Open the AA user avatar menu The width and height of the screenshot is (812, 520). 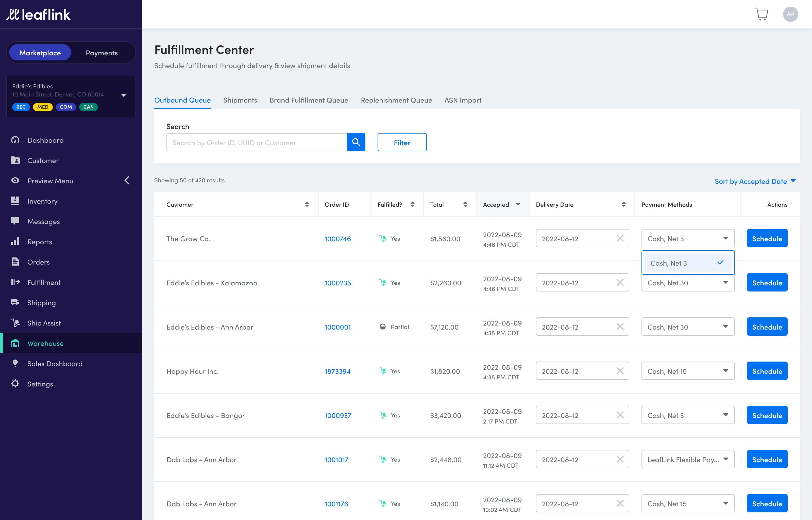tap(790, 14)
